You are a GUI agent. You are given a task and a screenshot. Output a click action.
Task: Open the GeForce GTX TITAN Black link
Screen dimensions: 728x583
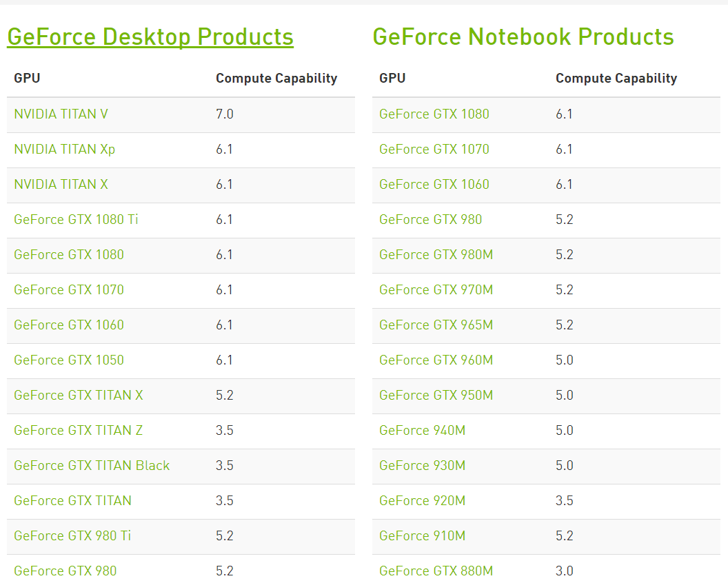[x=91, y=466]
